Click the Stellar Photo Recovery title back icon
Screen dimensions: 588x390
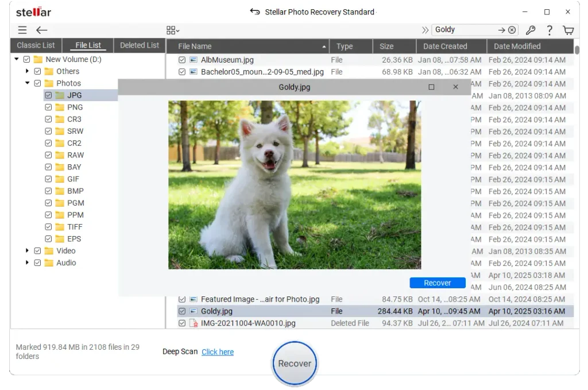click(x=255, y=11)
